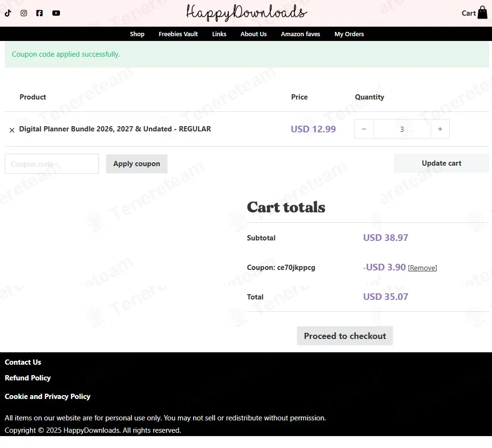Click the quantity number field
This screenshot has width=492, height=448.
pyautogui.click(x=402, y=129)
